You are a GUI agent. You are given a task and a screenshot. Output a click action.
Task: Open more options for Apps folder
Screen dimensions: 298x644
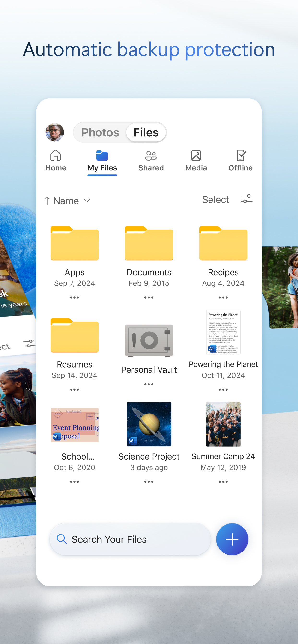pos(74,298)
